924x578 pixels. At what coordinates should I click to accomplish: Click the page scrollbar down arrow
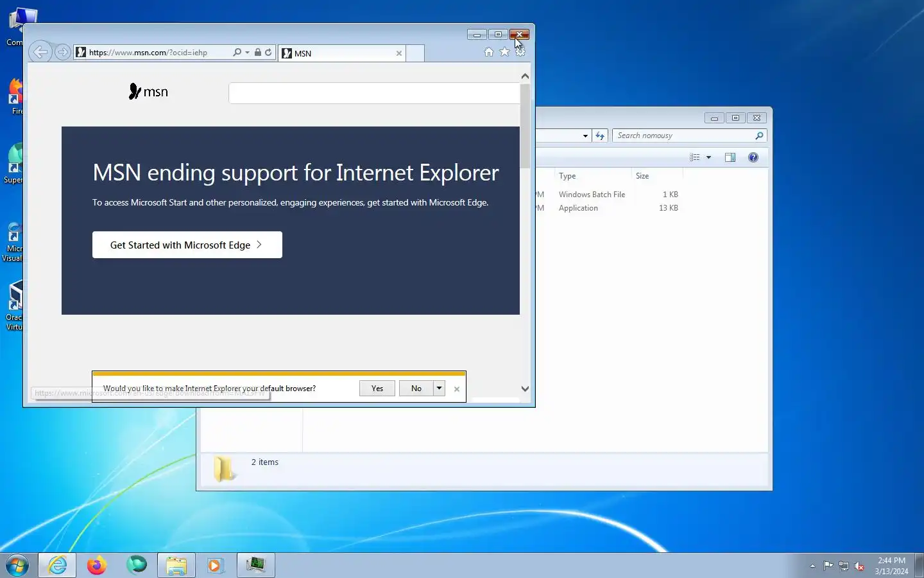pyautogui.click(x=525, y=389)
